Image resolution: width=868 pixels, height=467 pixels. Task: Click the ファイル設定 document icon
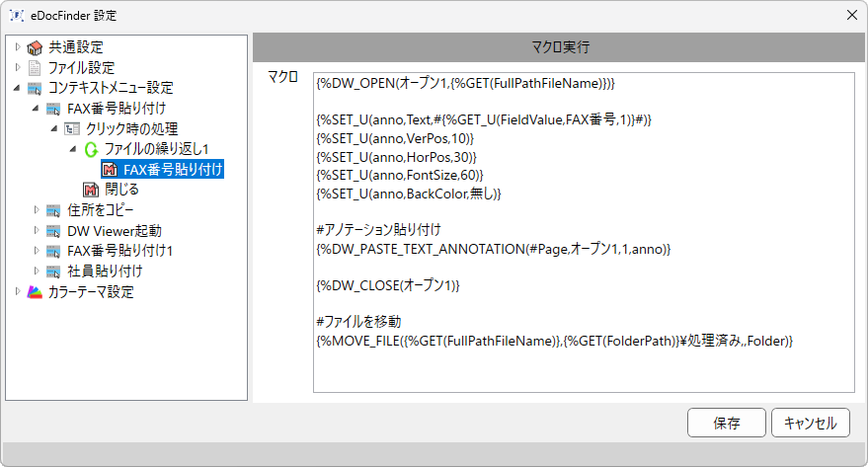click(35, 68)
